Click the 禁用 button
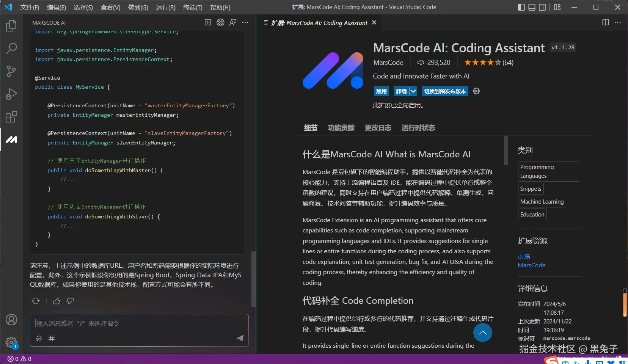The height and width of the screenshot is (364, 628). pyautogui.click(x=381, y=91)
